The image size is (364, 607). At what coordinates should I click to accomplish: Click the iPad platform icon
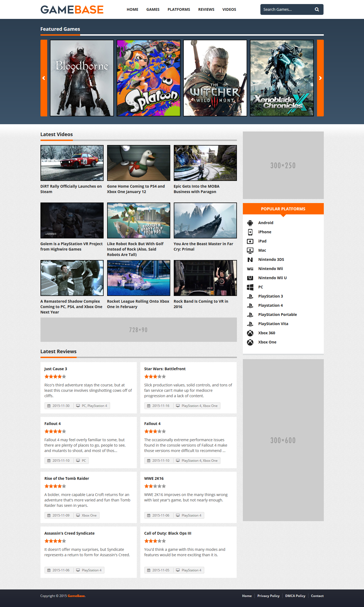(250, 241)
